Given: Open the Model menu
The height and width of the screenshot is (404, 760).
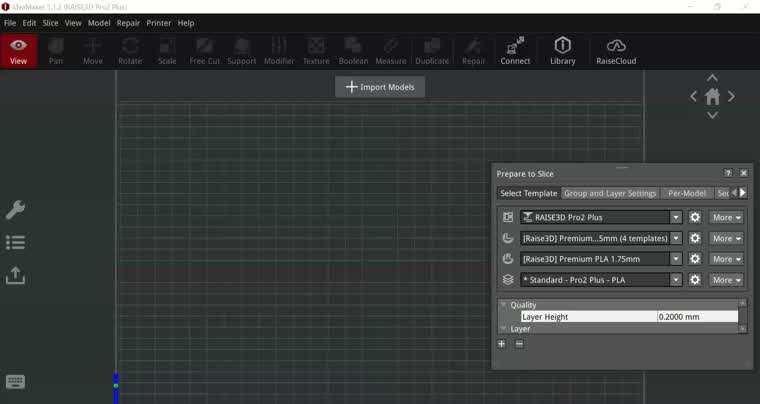Looking at the screenshot, I should 99,23.
